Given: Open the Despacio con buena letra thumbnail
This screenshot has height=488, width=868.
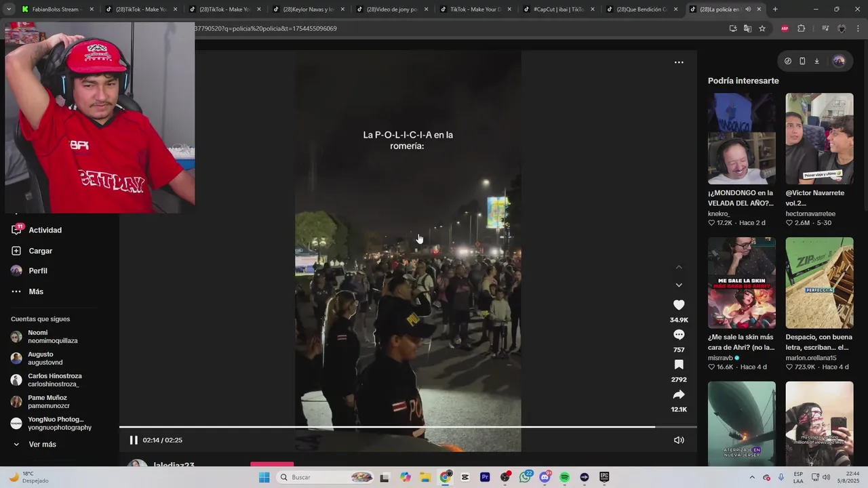Looking at the screenshot, I should [x=819, y=283].
